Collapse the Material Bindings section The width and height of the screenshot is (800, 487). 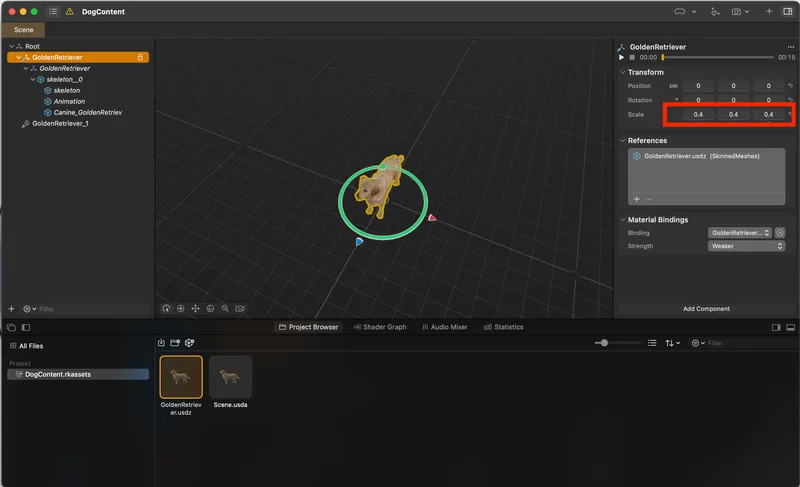[622, 220]
